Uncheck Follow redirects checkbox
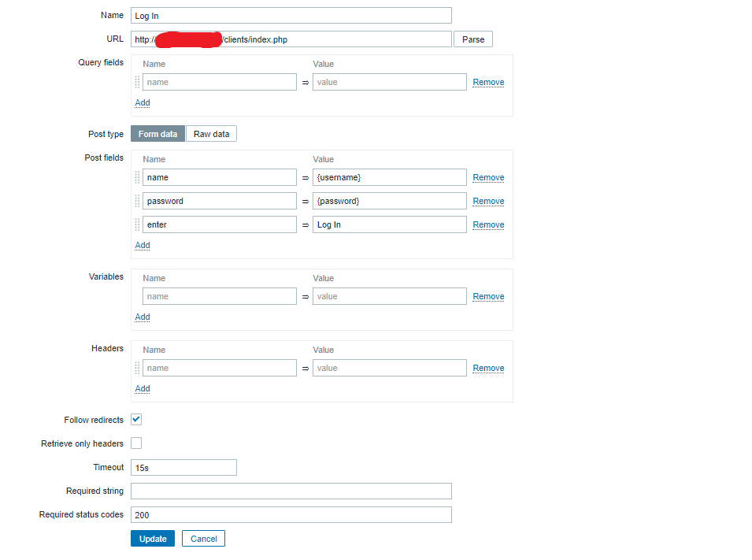752x560 pixels. 136,419
